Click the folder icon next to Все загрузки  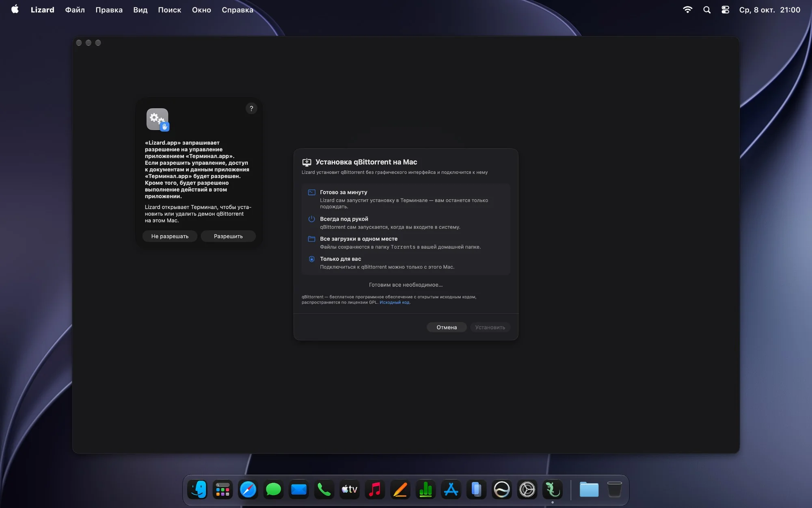coord(311,239)
